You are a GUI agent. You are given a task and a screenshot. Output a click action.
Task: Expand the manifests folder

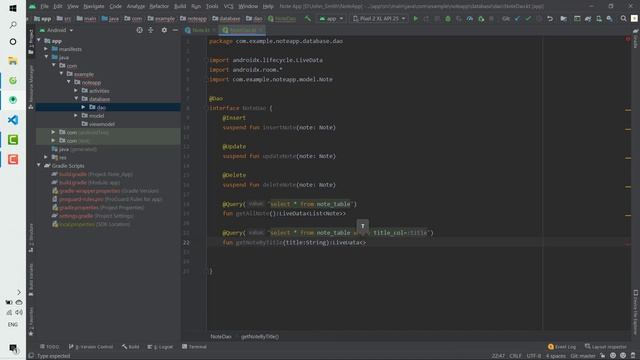(x=46, y=49)
